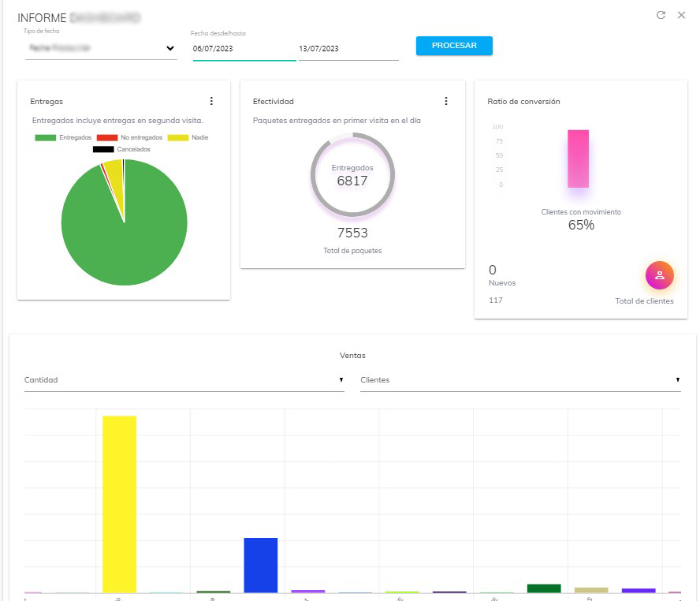
Task: Click the refresh icon in the header
Action: (x=661, y=15)
